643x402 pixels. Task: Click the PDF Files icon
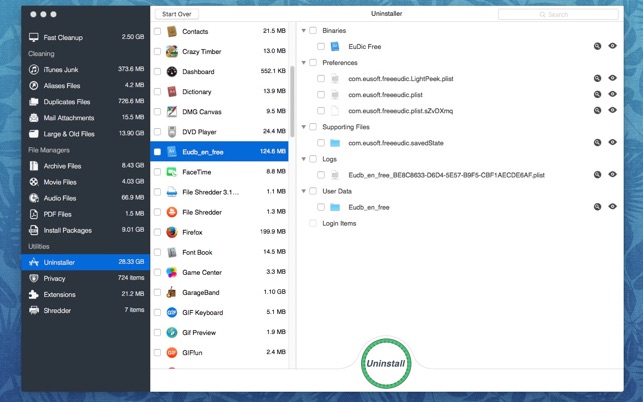[34, 214]
